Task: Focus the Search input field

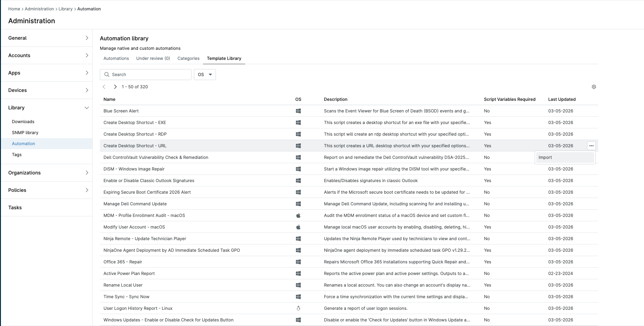Action: tap(146, 75)
